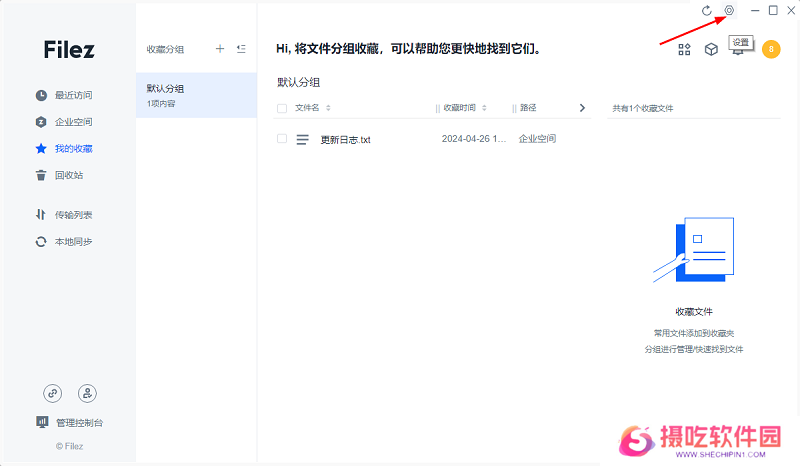
Task: Click the Filez logo
Action: [x=69, y=50]
